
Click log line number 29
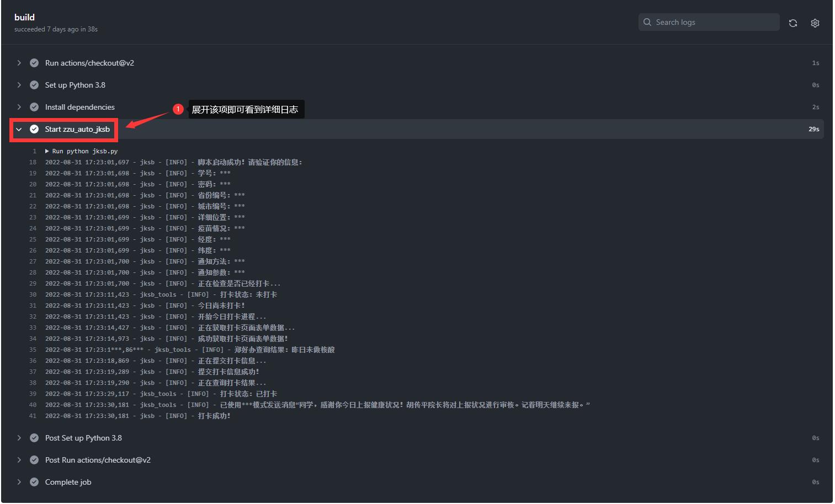(x=33, y=283)
